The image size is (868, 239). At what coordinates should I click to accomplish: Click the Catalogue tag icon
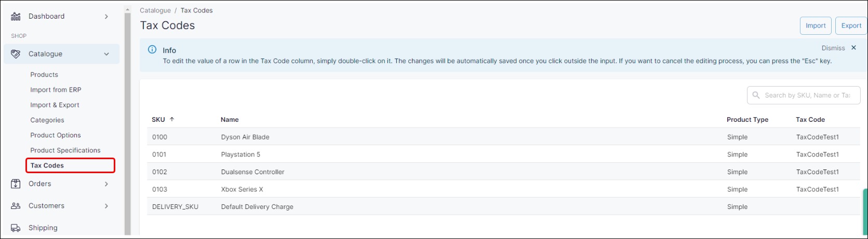[16, 54]
